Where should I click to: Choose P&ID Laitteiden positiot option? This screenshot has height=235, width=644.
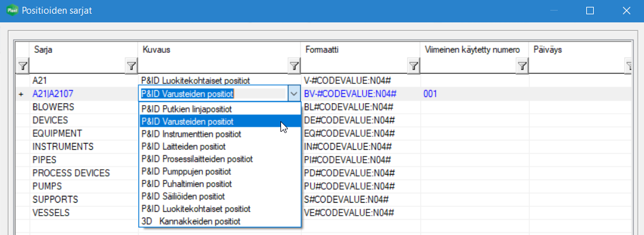tap(220, 147)
